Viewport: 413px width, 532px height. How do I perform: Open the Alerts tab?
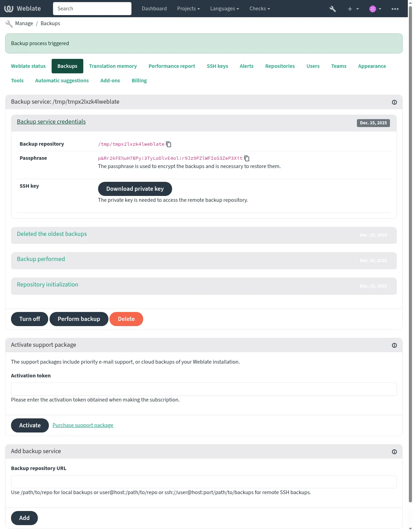tap(246, 66)
